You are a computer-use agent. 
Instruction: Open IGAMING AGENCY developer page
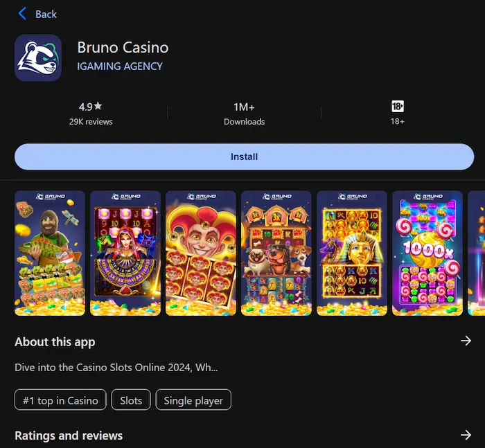120,66
